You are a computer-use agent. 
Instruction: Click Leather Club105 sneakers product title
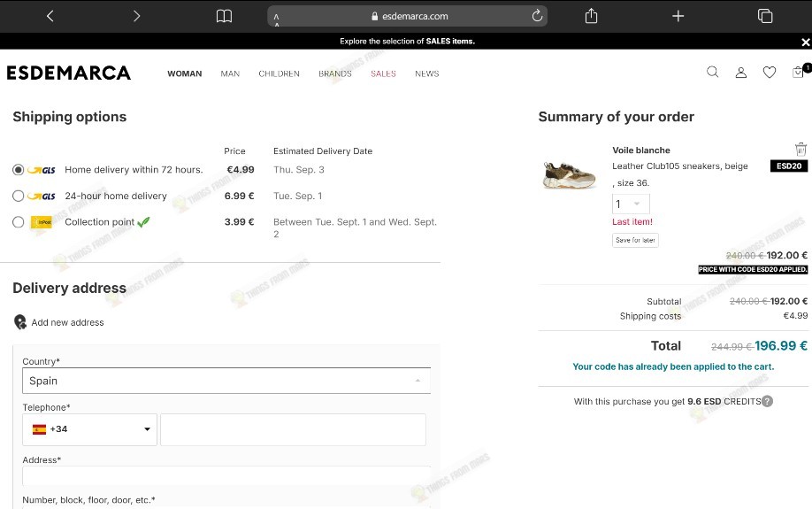(x=680, y=166)
